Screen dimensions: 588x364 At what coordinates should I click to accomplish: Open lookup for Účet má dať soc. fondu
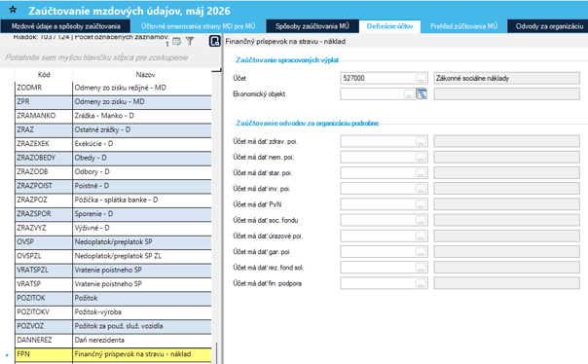pyautogui.click(x=421, y=220)
